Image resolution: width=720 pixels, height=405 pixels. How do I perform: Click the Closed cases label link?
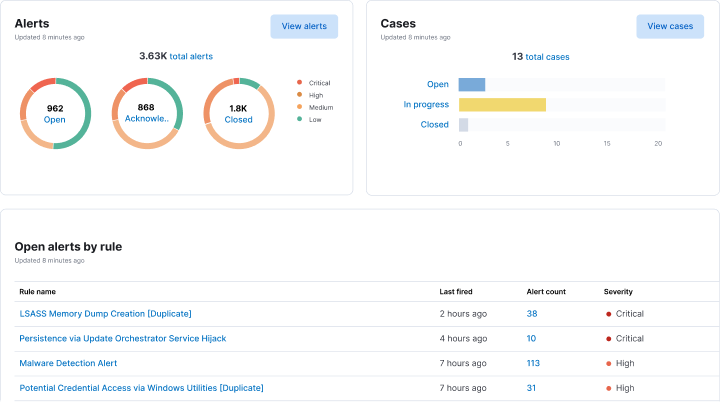pos(435,125)
